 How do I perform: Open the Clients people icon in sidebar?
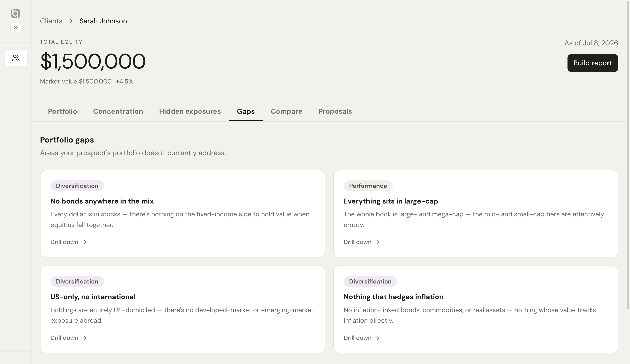coord(16,58)
